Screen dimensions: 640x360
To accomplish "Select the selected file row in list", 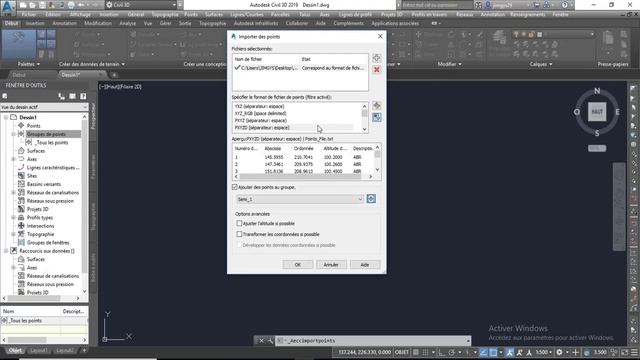I will [300, 68].
